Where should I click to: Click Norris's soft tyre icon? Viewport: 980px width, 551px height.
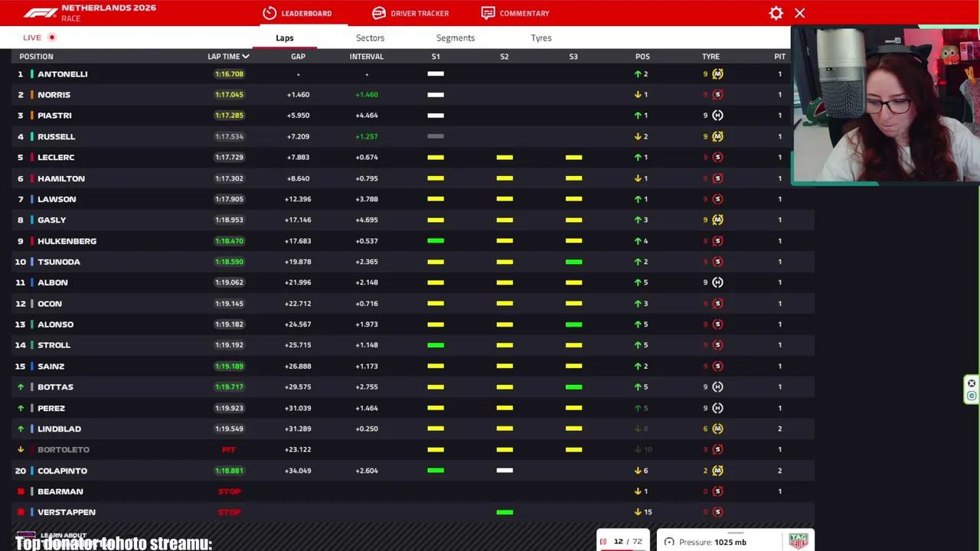pos(717,95)
